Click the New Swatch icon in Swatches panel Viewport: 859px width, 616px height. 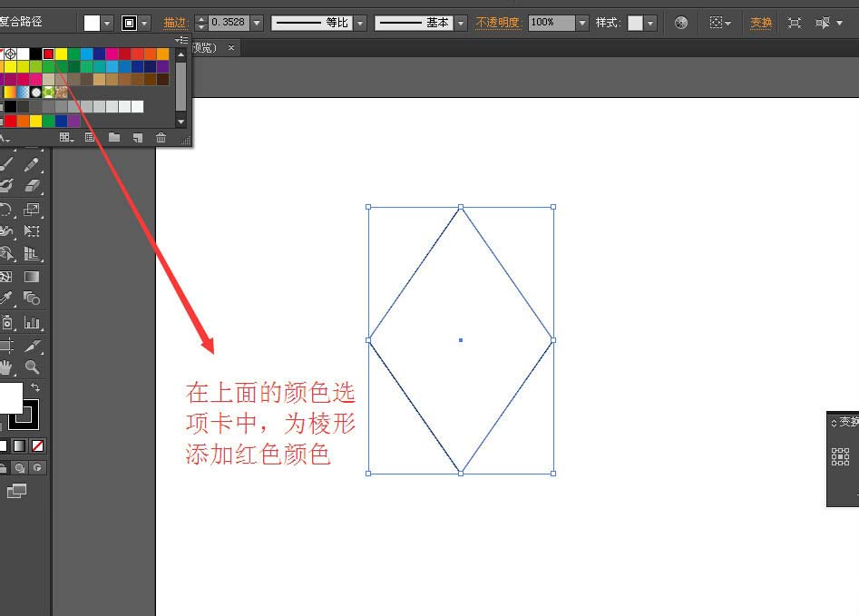(137, 138)
